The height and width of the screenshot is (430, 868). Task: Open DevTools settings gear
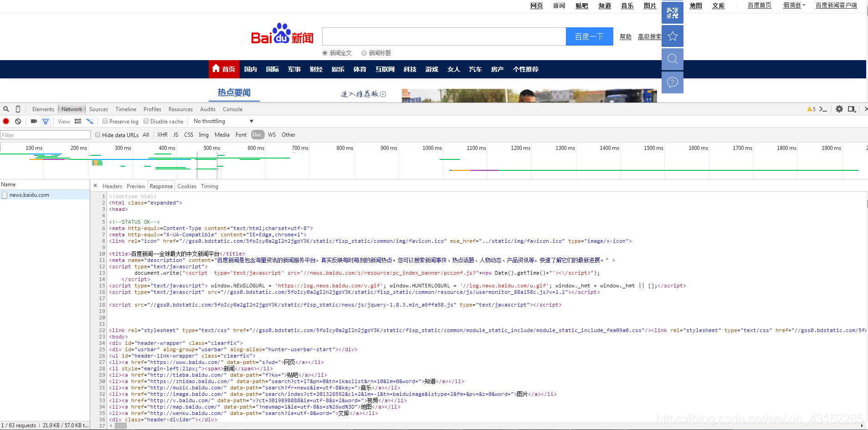point(839,109)
